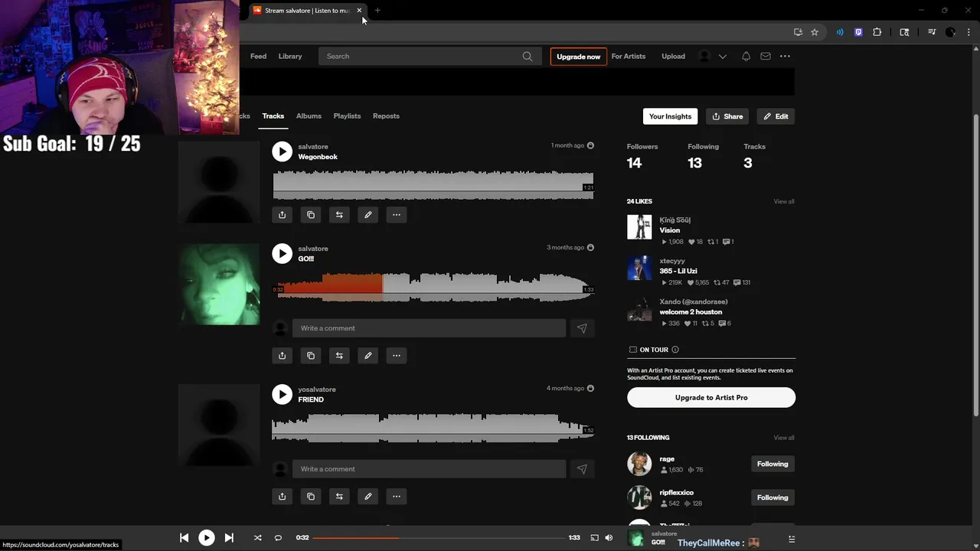This screenshot has height=551, width=980.
Task: Edit the Wegonbeok track
Action: pos(368,215)
